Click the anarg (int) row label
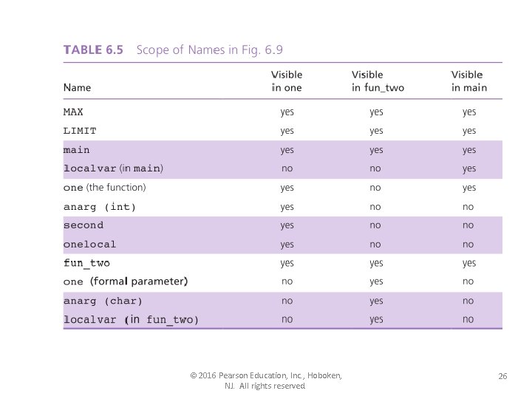The image size is (532, 399). (x=100, y=207)
